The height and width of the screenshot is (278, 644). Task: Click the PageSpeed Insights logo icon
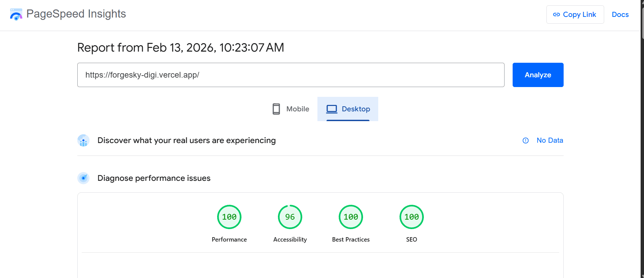point(16,15)
